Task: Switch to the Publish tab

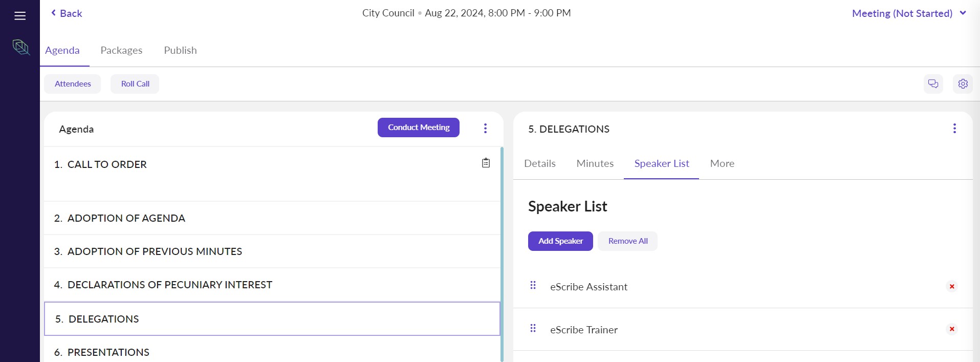Action: point(180,51)
